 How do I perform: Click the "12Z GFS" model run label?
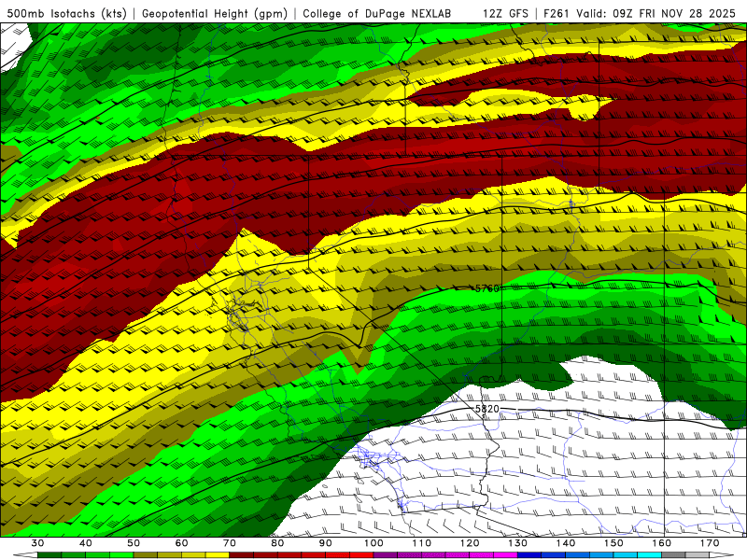[x=505, y=14]
